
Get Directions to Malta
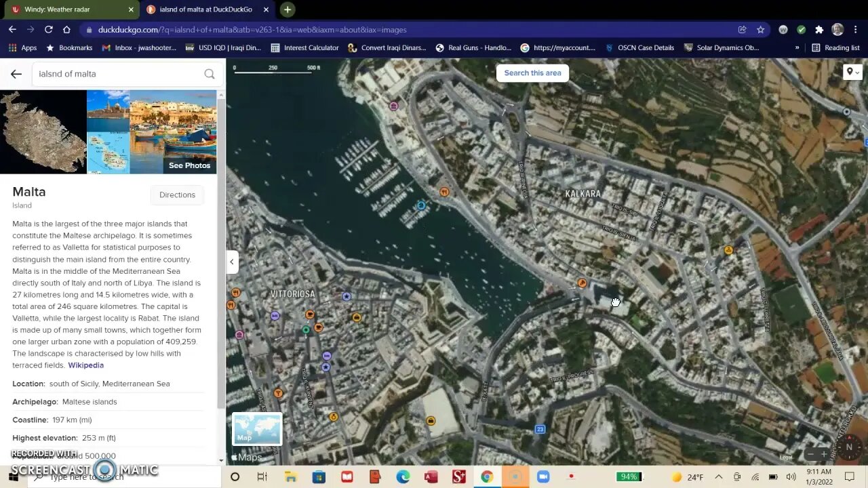(177, 195)
